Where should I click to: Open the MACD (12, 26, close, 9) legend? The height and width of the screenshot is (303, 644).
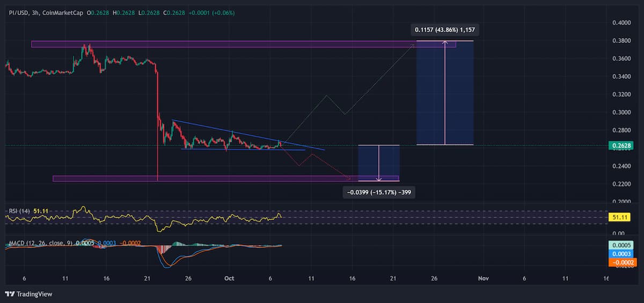(x=41, y=243)
